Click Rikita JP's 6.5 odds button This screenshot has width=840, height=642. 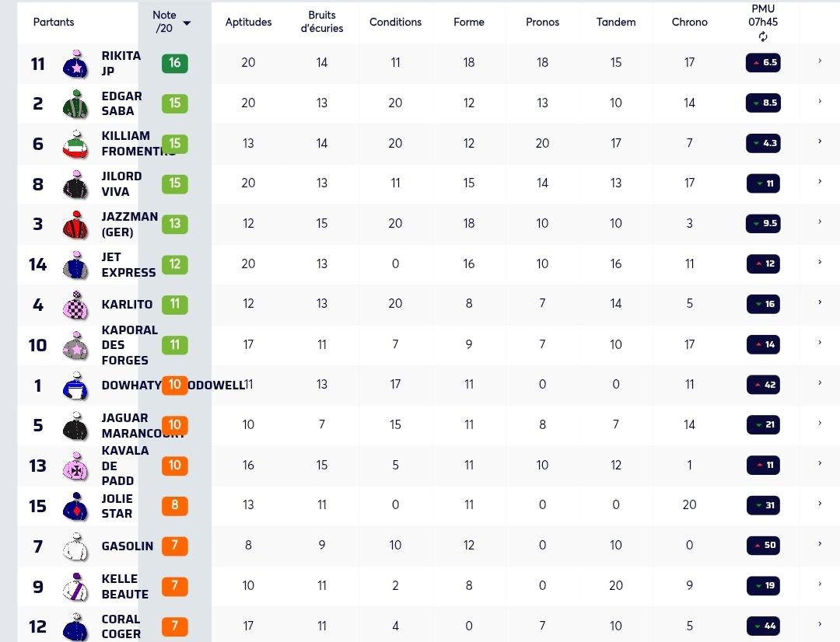point(764,63)
